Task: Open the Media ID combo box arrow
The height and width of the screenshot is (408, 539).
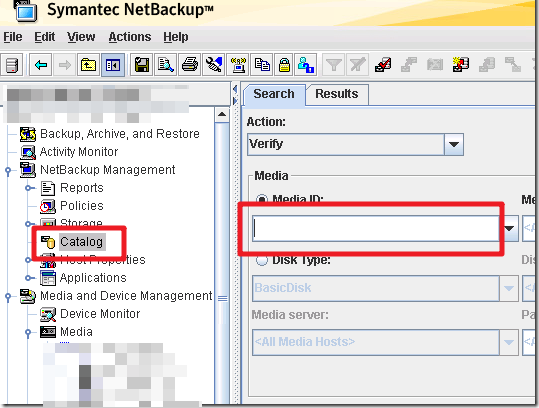Action: point(509,228)
